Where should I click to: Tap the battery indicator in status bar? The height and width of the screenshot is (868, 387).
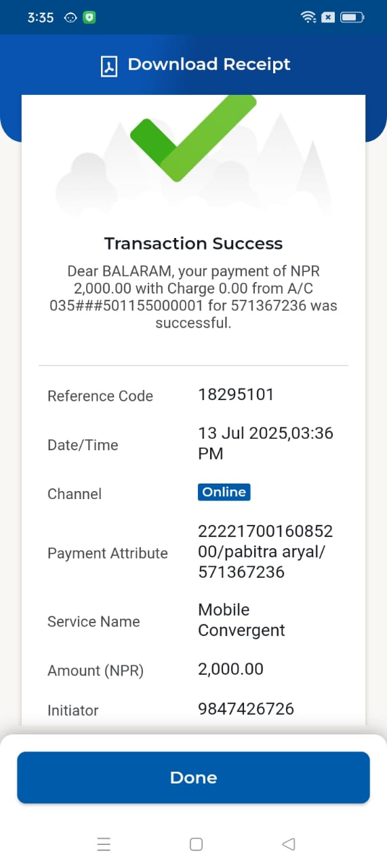[x=353, y=18]
